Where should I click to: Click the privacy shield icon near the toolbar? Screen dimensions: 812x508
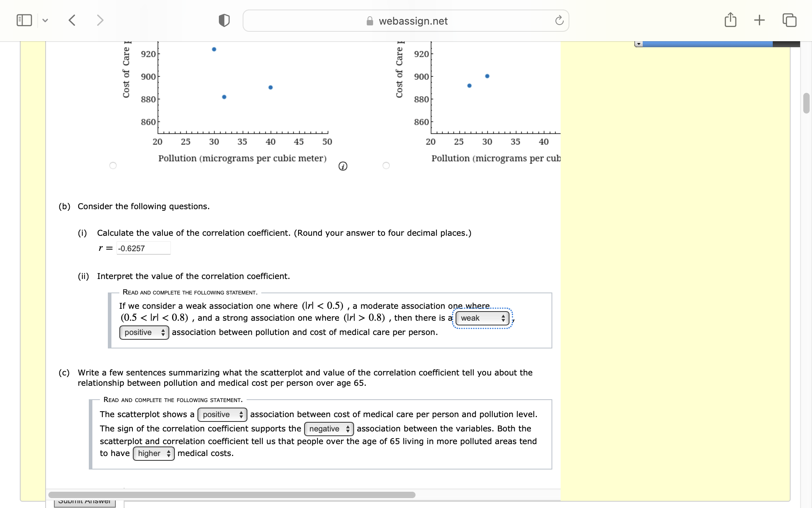224,20
